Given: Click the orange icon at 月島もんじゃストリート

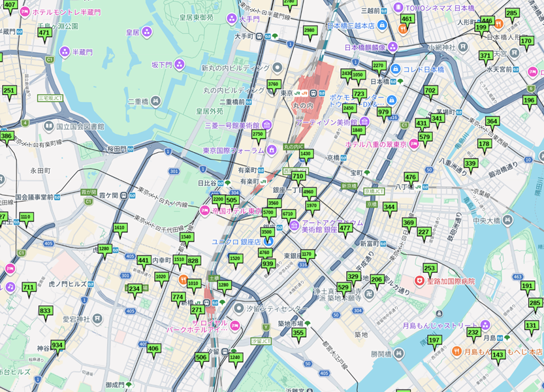Looking at the screenshot, I should 457,350.
